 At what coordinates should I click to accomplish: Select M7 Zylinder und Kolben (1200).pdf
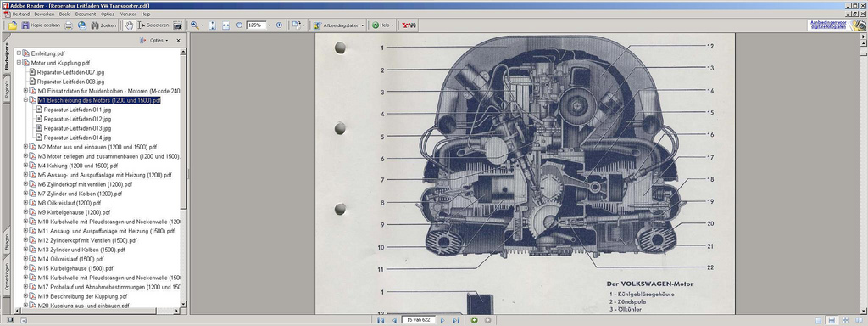coord(80,194)
